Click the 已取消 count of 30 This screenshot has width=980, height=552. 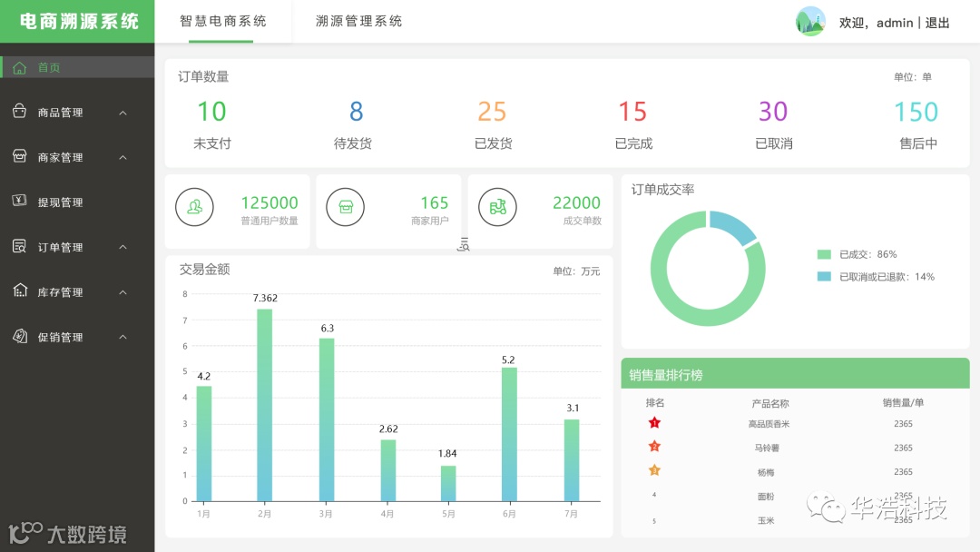[773, 112]
